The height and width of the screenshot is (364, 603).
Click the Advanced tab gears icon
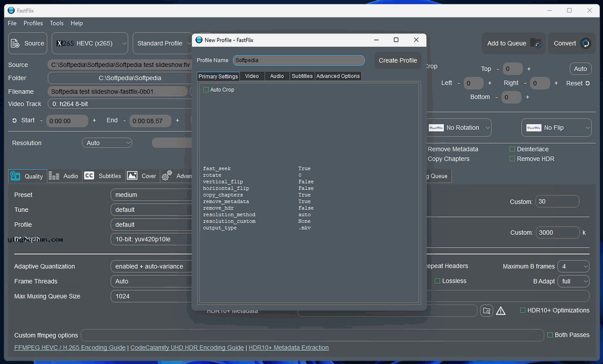click(x=167, y=176)
